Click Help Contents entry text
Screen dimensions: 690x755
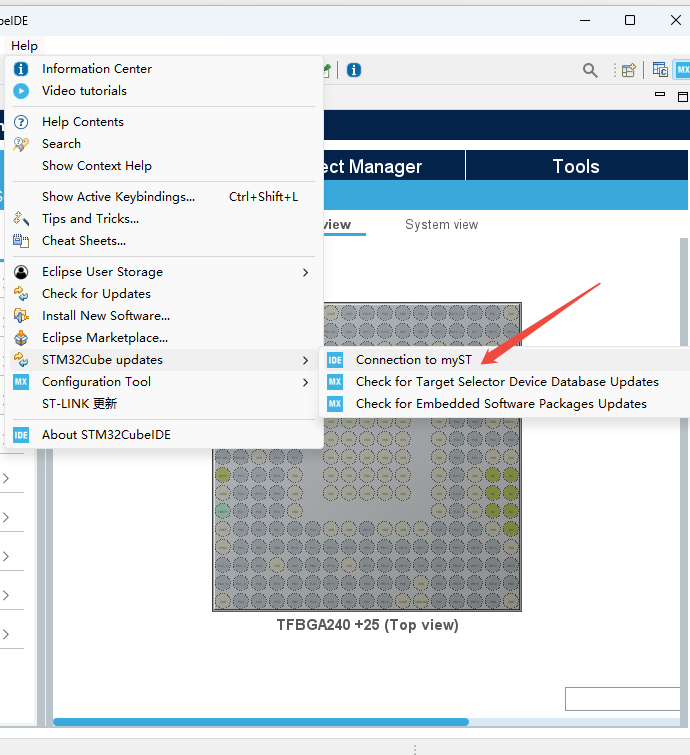[x=83, y=122]
